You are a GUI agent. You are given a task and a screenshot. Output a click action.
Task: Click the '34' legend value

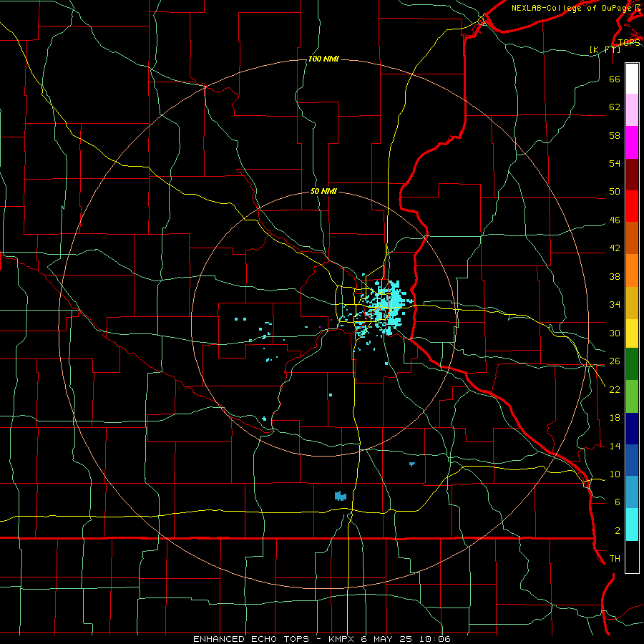click(x=615, y=305)
